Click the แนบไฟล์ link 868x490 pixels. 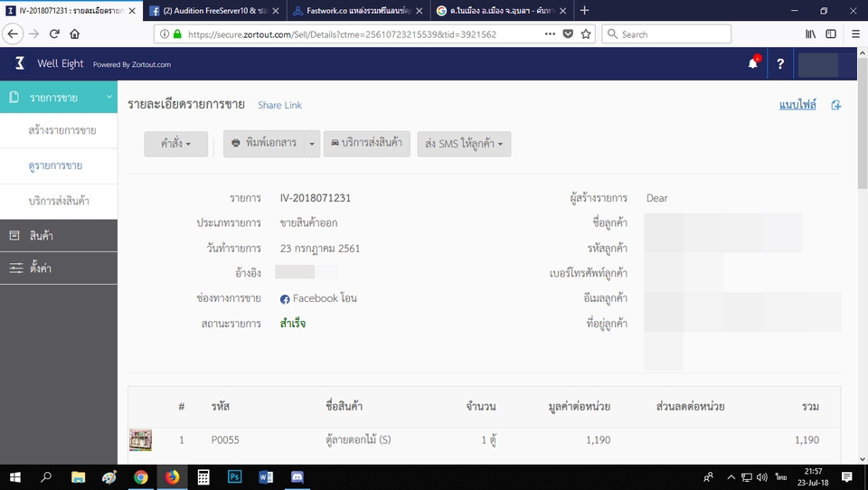(x=797, y=105)
